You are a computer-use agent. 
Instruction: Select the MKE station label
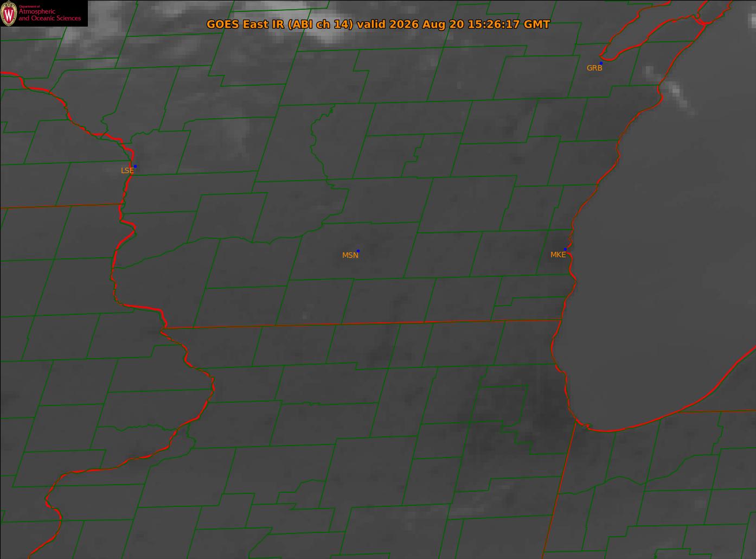(x=558, y=255)
